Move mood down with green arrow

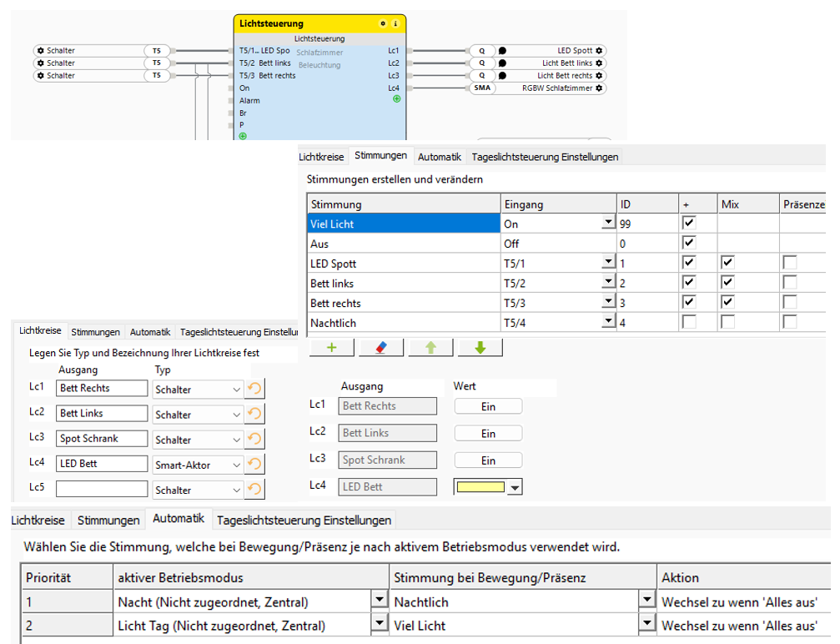[x=479, y=348]
